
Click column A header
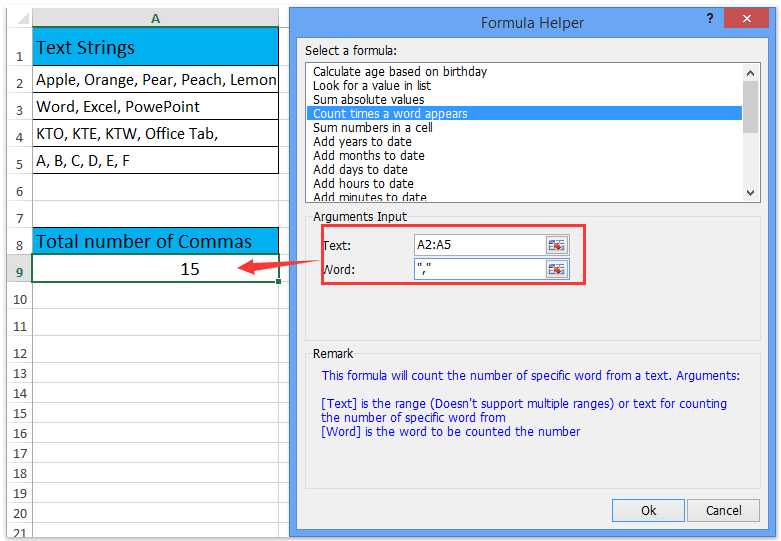(155, 19)
